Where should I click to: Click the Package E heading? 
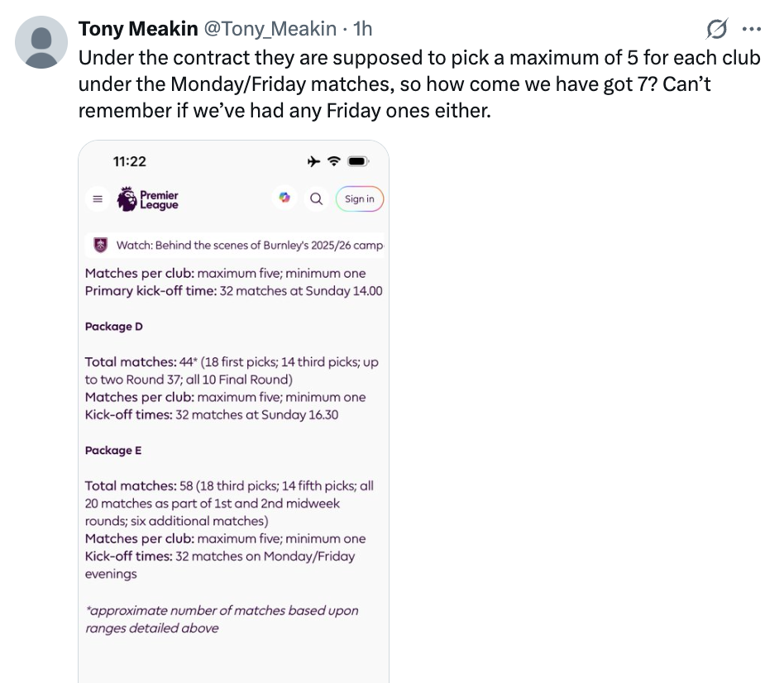pos(114,451)
